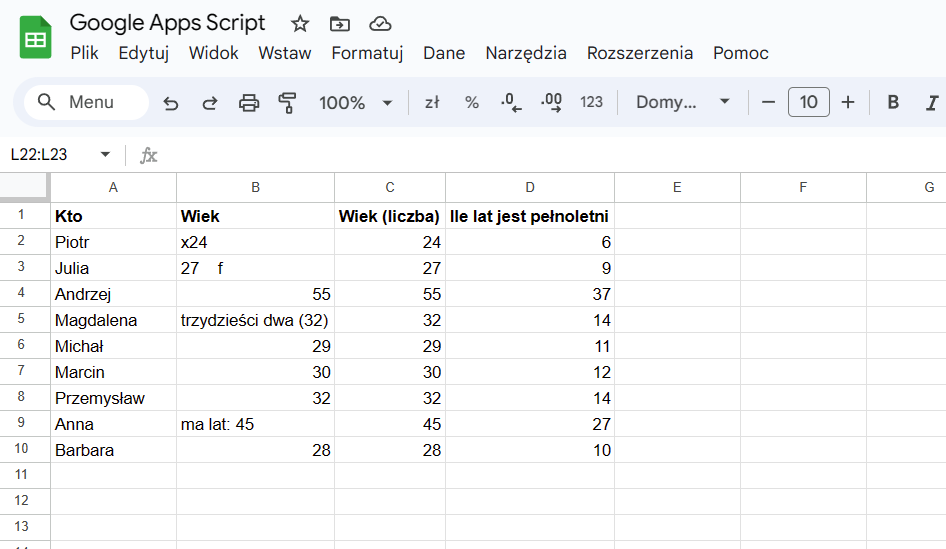Open the Rozszerzenia menu
The height and width of the screenshot is (549, 946).
(640, 53)
